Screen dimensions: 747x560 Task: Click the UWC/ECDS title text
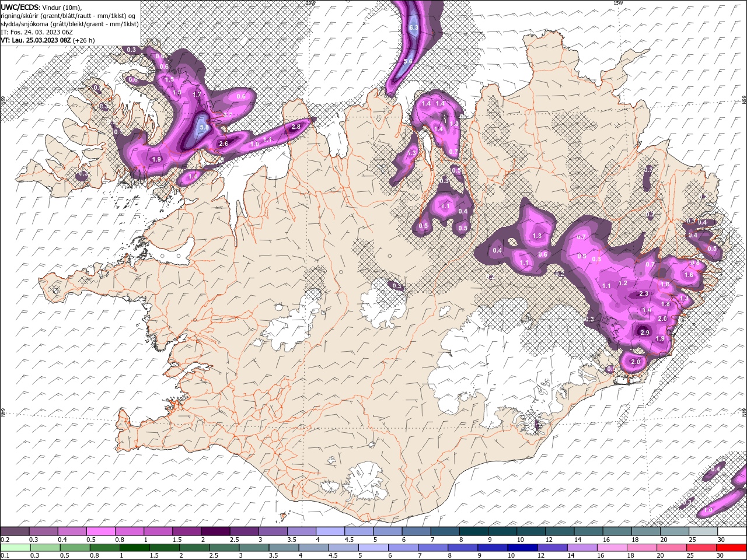coord(20,7)
